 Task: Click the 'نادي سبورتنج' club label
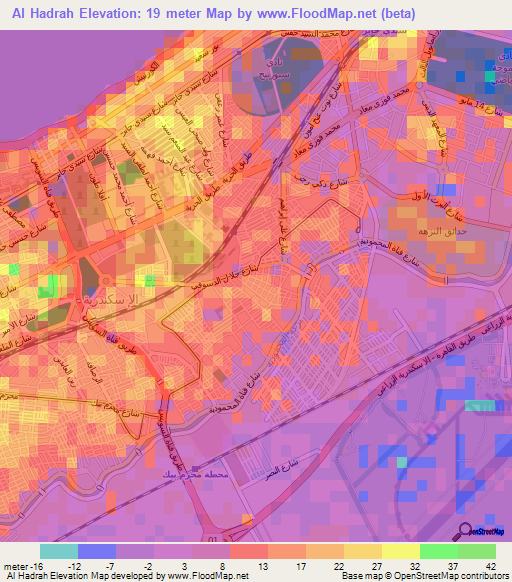[x=274, y=69]
